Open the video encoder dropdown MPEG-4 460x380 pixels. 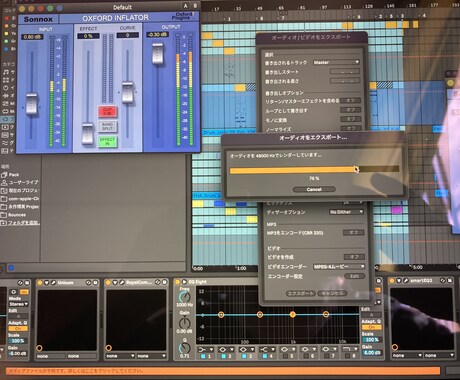click(x=339, y=267)
